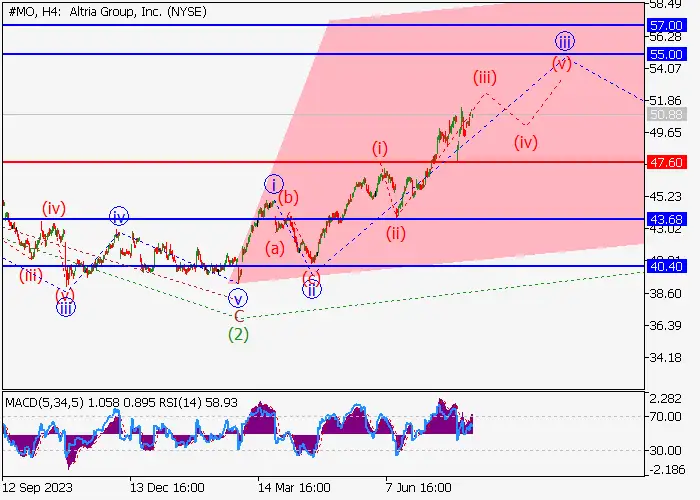Viewport: 700px width, 500px height.
Task: Click the 56.28 value on the price axis
Action: point(665,37)
